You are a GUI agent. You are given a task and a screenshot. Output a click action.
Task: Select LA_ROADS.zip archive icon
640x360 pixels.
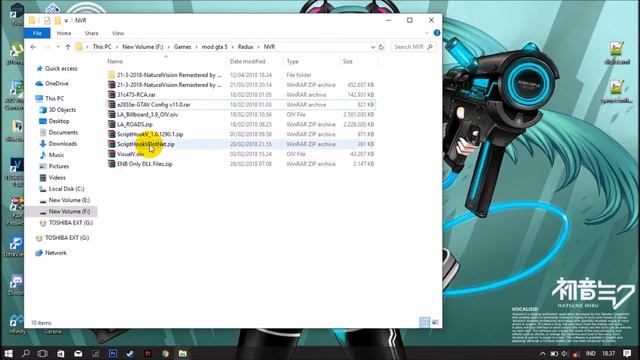click(111, 124)
